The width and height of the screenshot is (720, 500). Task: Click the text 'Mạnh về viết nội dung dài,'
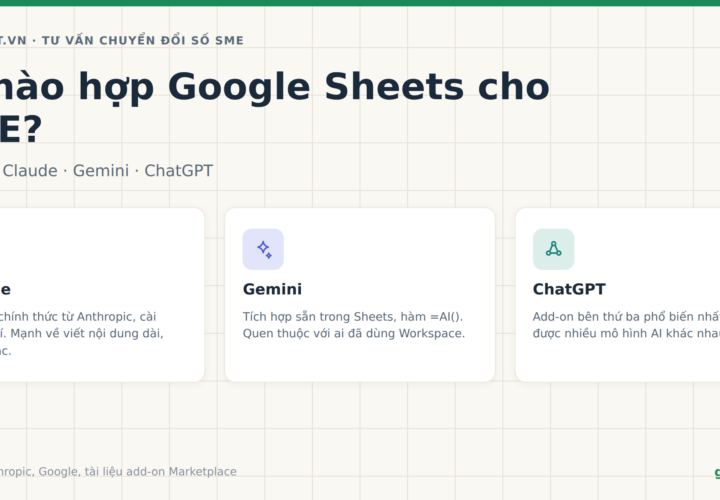coord(87,333)
